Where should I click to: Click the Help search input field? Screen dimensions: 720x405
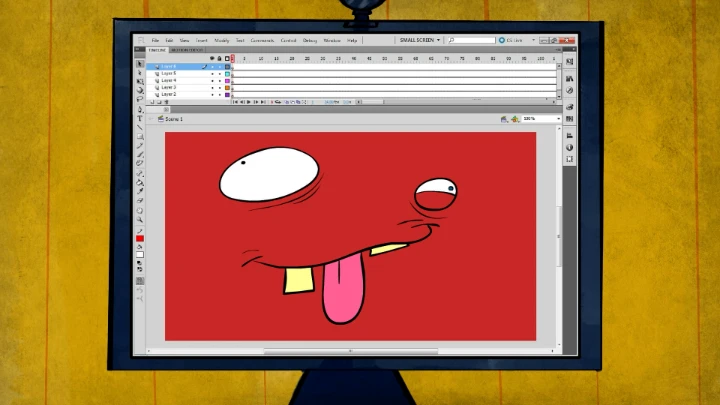(472, 40)
